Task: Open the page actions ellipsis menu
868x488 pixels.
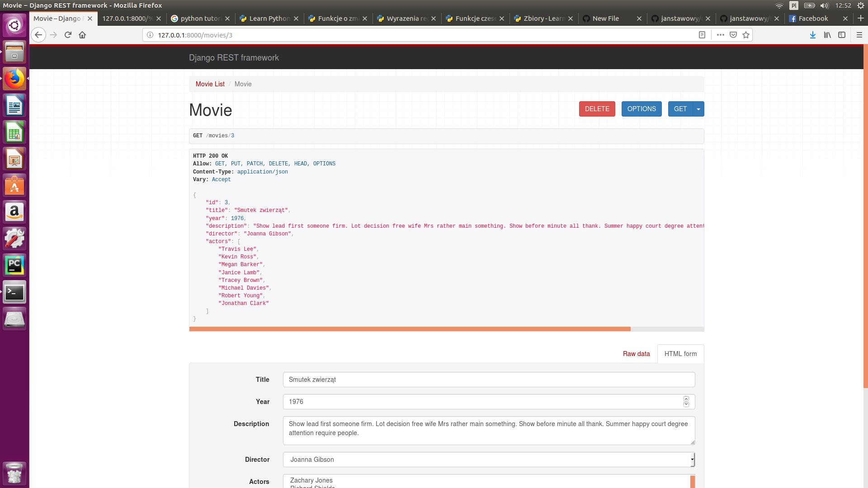Action: 721,35
